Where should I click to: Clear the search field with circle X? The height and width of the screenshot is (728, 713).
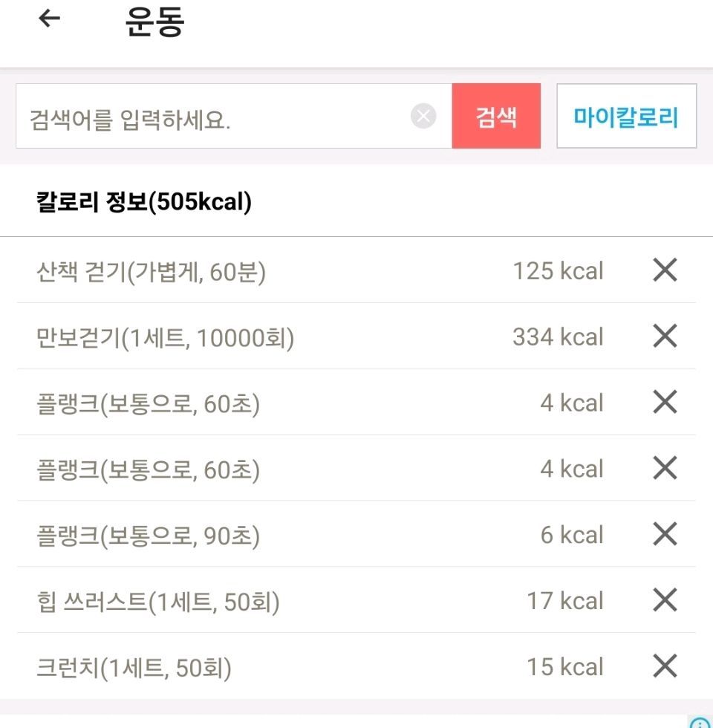pos(423,116)
